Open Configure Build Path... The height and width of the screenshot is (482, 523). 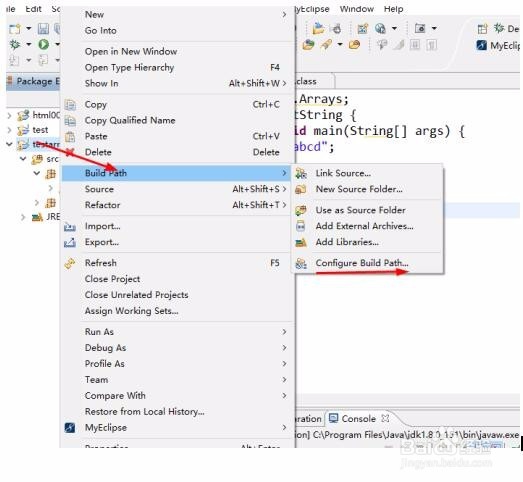(x=368, y=264)
